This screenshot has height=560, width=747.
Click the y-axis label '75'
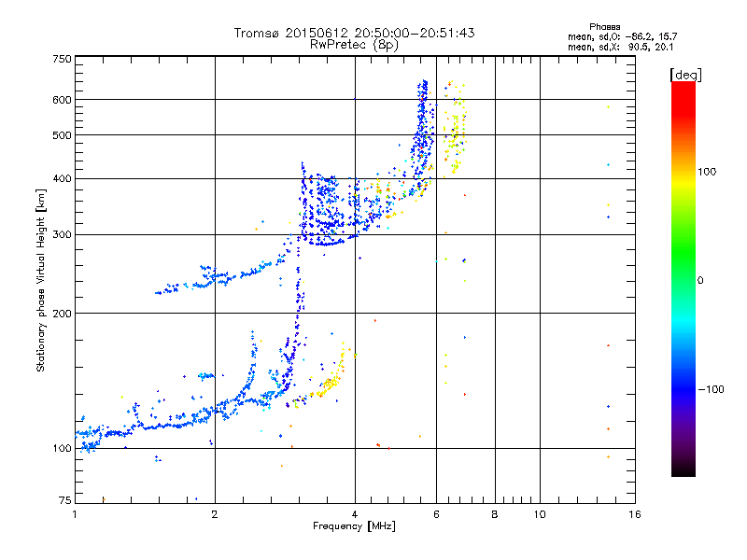click(64, 500)
